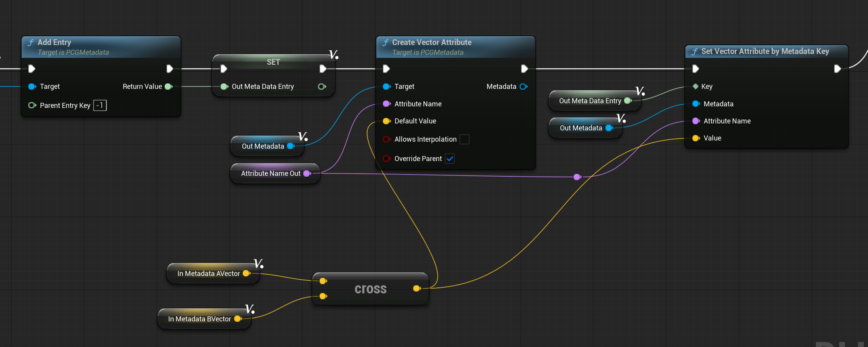Select the Create Vector Attribute node header

click(431, 42)
